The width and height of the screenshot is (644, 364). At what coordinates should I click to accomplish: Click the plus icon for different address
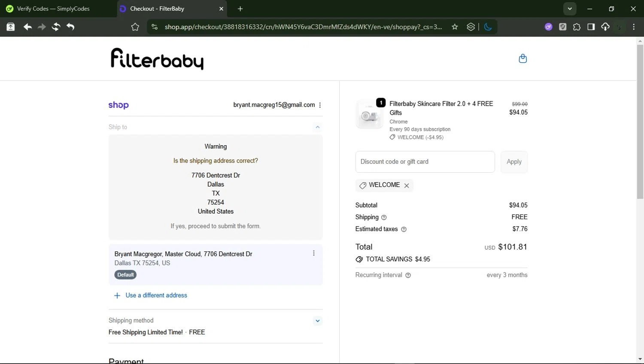point(117,296)
